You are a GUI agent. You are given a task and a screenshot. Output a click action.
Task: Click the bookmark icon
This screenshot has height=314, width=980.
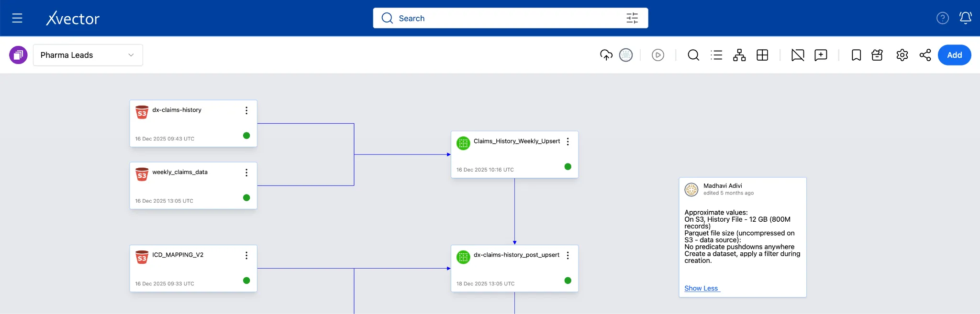click(856, 55)
